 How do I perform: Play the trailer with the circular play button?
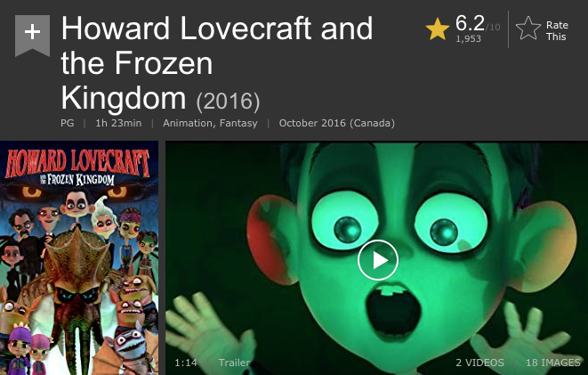(378, 260)
